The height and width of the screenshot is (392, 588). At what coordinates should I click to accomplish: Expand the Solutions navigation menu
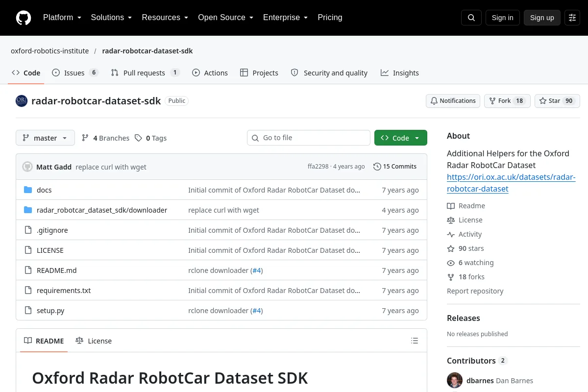[x=111, y=18]
